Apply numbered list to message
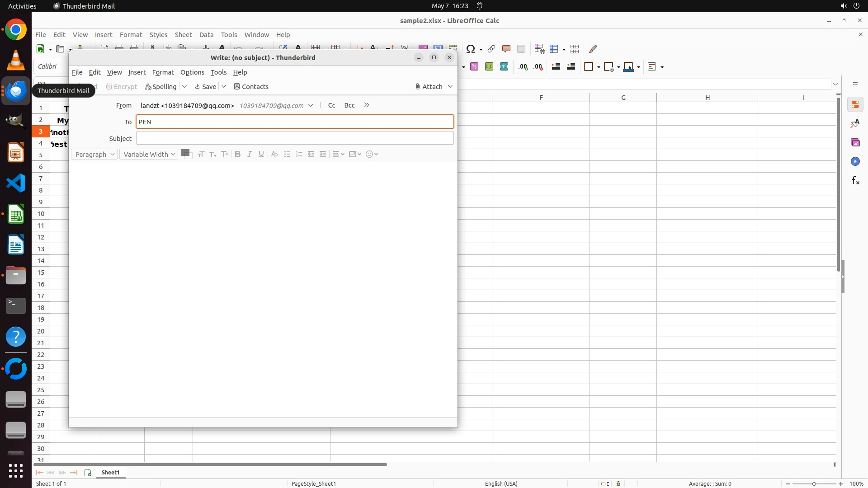 pyautogui.click(x=299, y=155)
